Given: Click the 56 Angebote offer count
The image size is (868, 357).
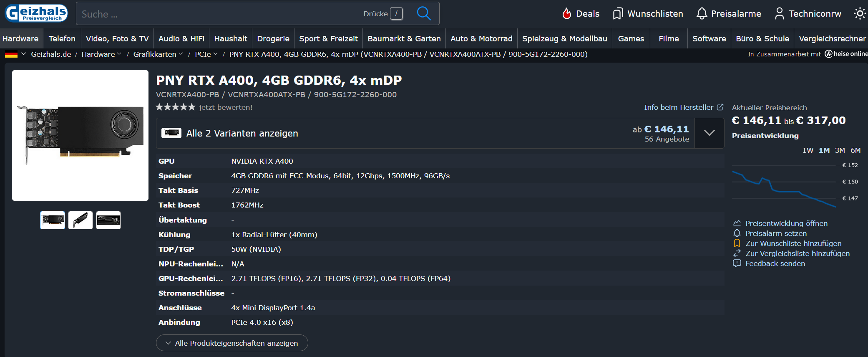Looking at the screenshot, I should coord(667,139).
